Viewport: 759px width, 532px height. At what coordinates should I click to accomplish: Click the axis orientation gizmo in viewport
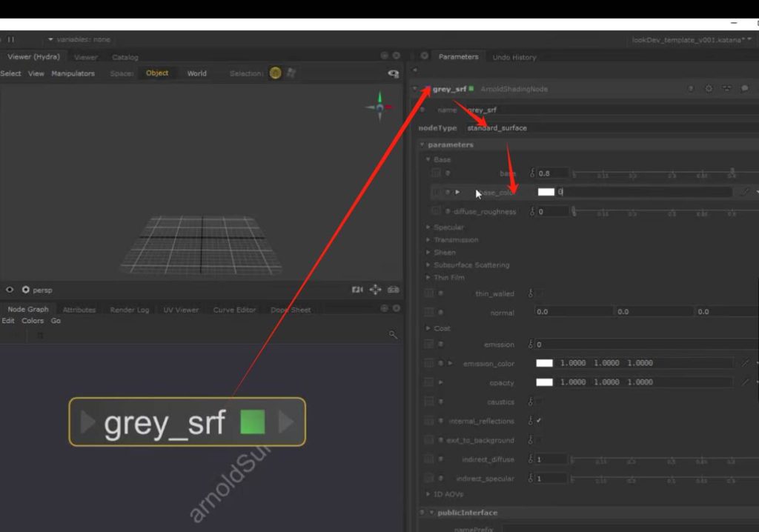pyautogui.click(x=379, y=107)
